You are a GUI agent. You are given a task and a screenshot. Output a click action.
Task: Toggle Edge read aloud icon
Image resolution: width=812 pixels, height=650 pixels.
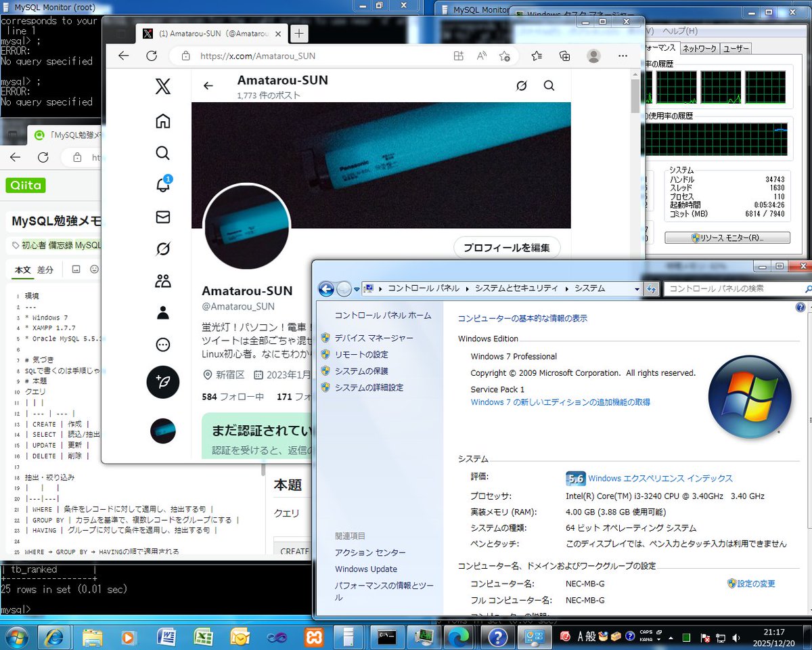coord(482,56)
